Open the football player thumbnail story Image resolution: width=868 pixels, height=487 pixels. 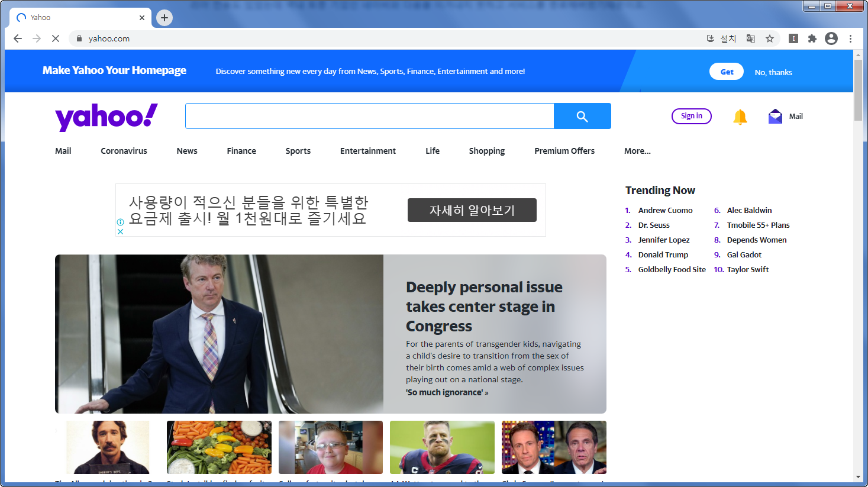click(x=442, y=447)
